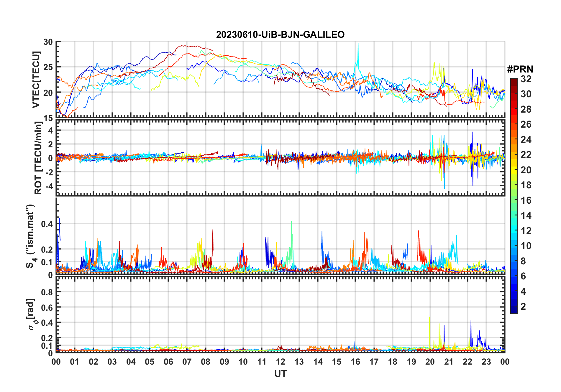
Task: Click inside the VTEC plot panel
Action: (280, 80)
